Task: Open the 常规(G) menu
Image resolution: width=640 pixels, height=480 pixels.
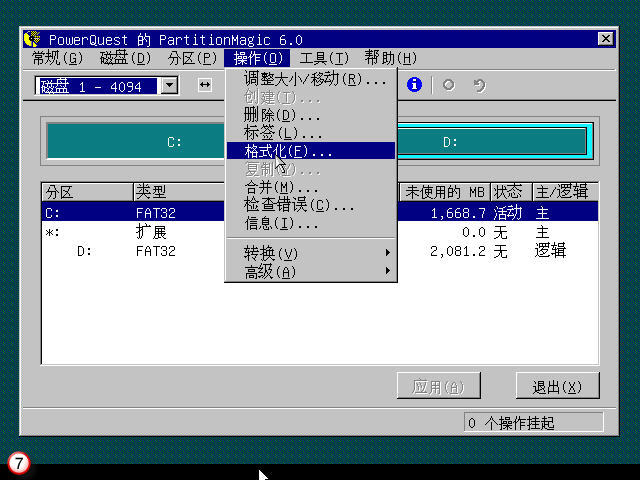Action: 57,58
